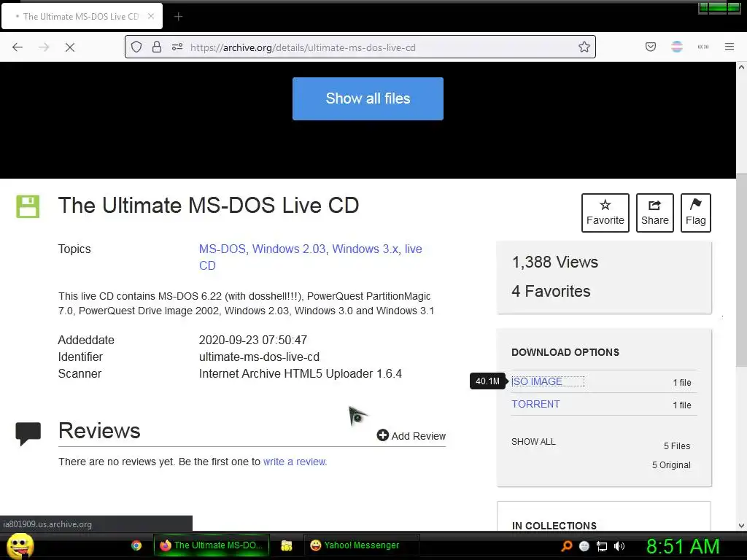747x560 pixels.
Task: Switch to Yahoo! Messenger taskbar button
Action: click(x=361, y=545)
